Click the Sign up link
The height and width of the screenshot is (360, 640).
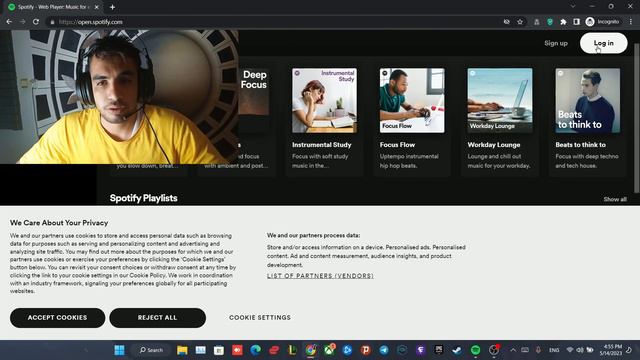click(x=556, y=43)
